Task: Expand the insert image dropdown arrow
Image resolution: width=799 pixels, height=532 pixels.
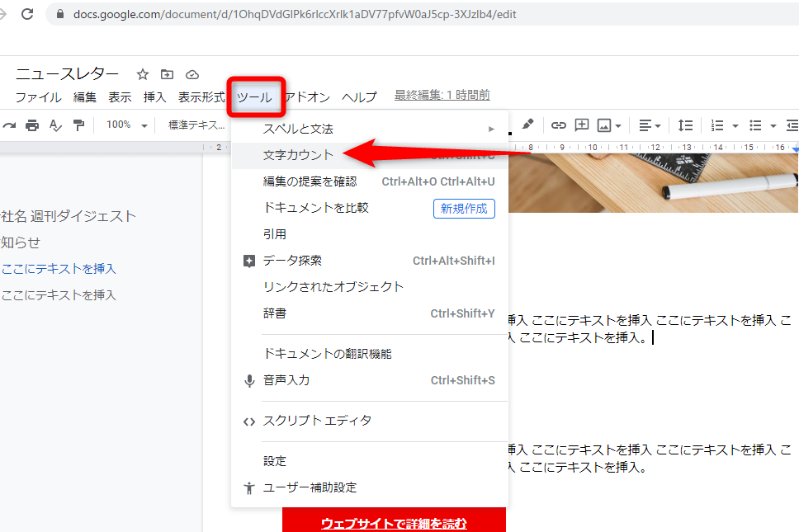Action: point(618,125)
